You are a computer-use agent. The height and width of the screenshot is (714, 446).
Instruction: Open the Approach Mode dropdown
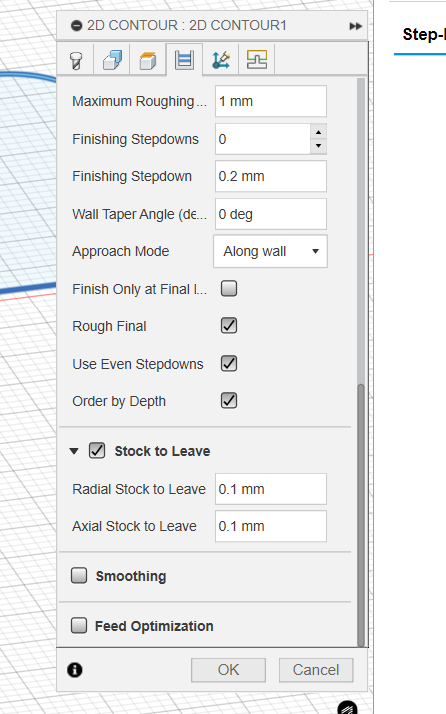point(270,251)
